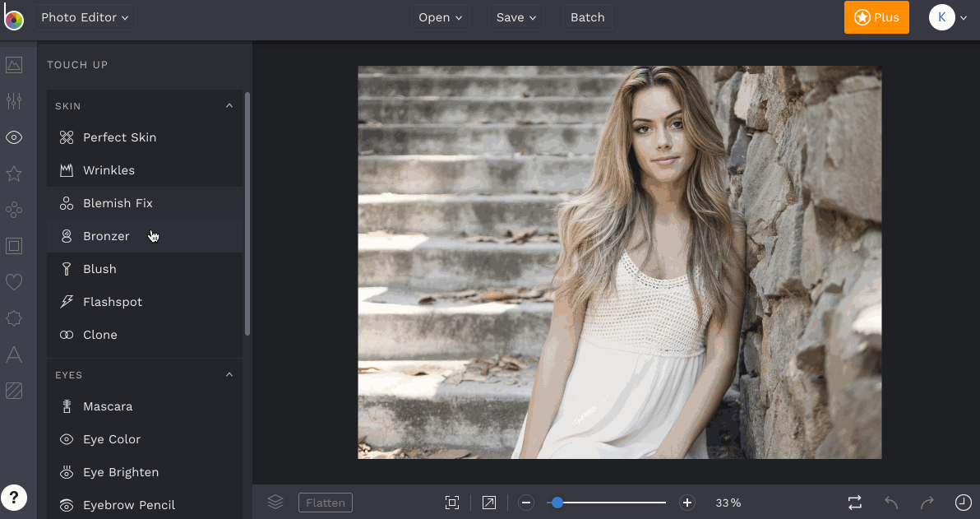
Task: Open the Artsy flower sidebar icon
Action: tap(14, 210)
